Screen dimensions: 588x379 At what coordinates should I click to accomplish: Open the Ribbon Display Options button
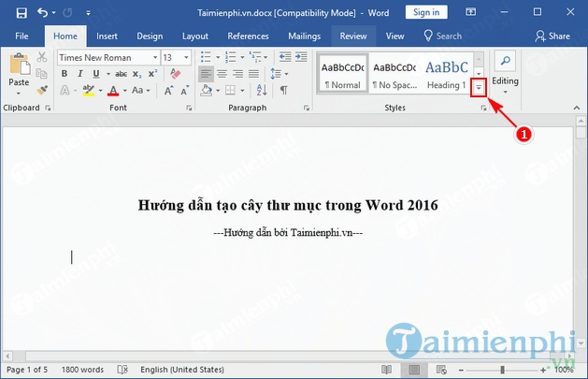coord(470,12)
